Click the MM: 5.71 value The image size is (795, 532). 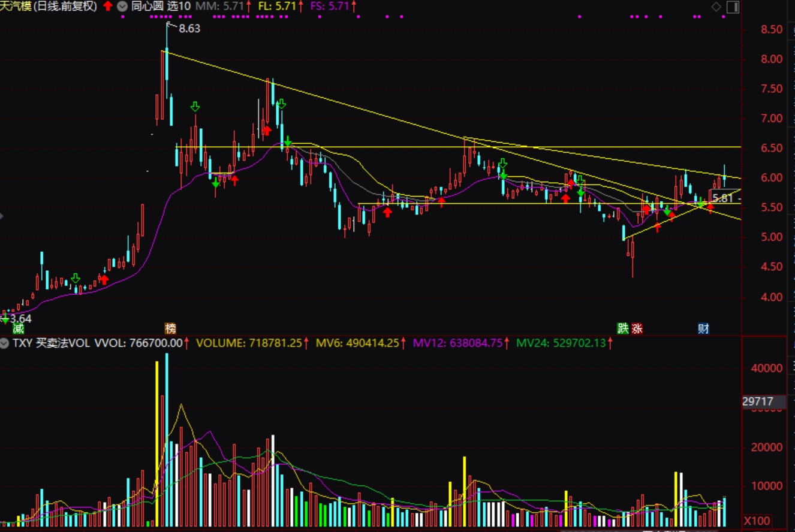click(220, 7)
